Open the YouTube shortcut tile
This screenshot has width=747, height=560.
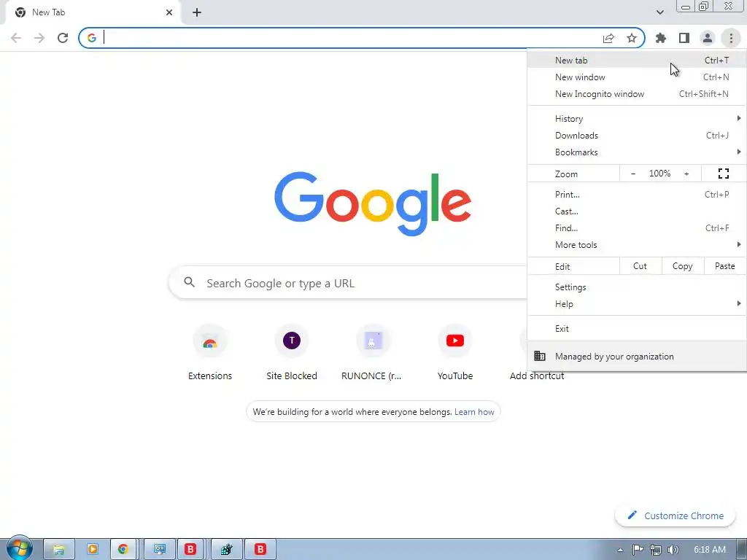coord(455,353)
